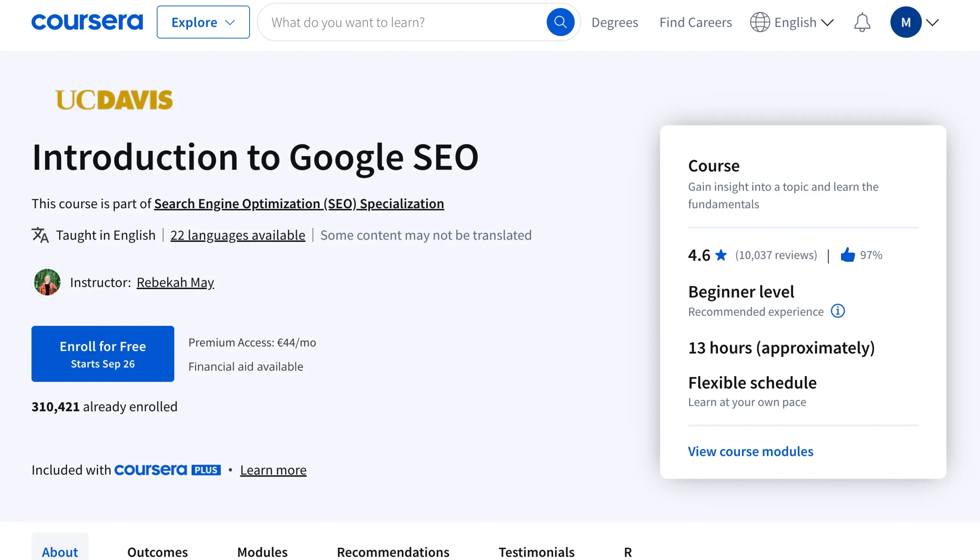The image size is (980, 560).
Task: Click Rebekah May instructor photo
Action: coord(47,282)
